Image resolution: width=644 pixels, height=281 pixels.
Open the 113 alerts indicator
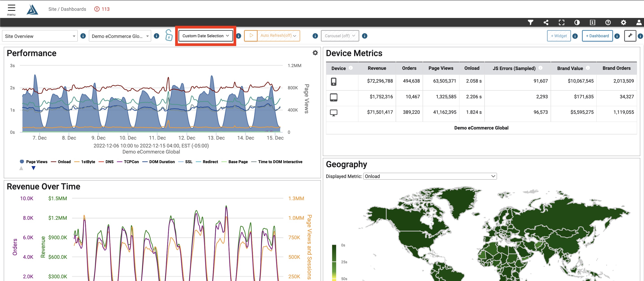(x=102, y=9)
